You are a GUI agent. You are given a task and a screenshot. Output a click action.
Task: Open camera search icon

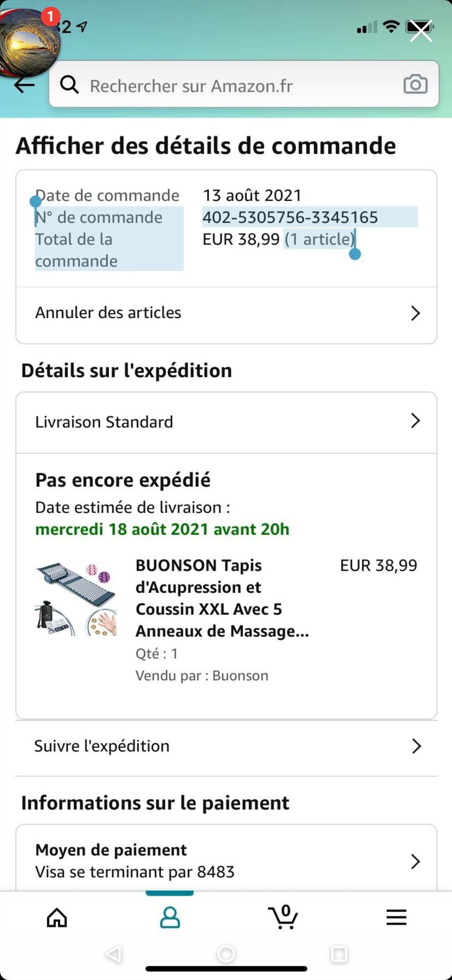point(415,85)
